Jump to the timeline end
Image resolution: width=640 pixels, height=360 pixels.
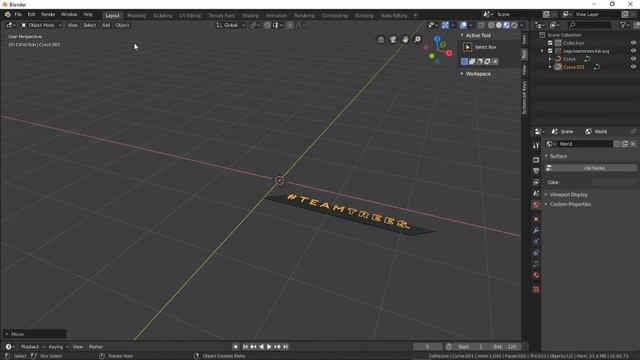286,347
